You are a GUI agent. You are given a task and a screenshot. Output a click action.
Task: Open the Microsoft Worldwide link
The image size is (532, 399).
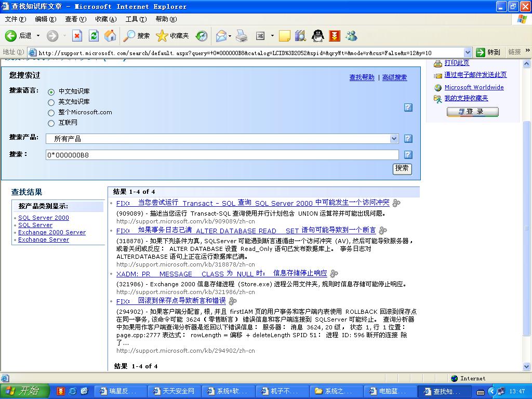point(474,87)
